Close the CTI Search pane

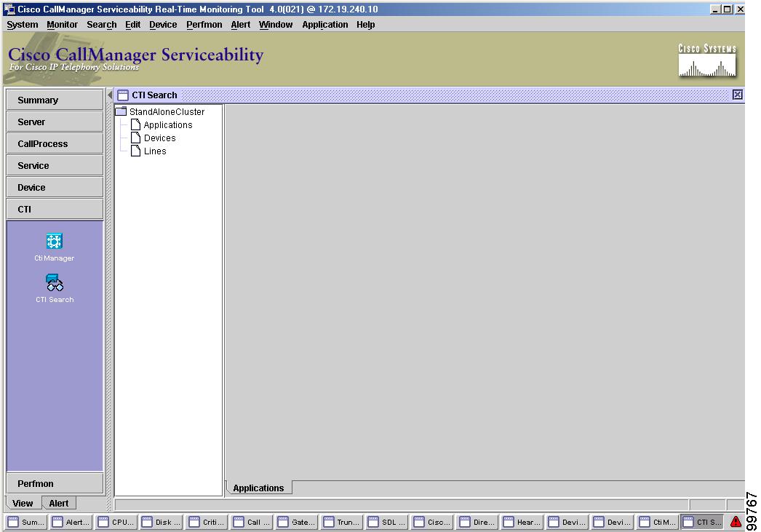click(x=737, y=95)
